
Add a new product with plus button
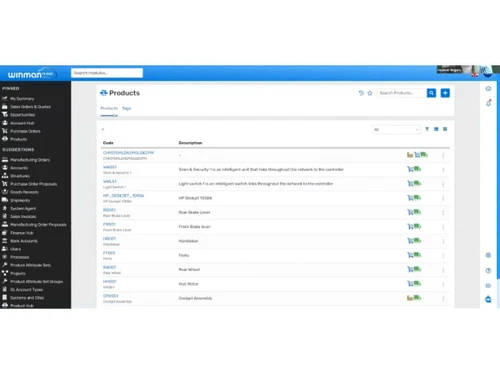click(445, 93)
